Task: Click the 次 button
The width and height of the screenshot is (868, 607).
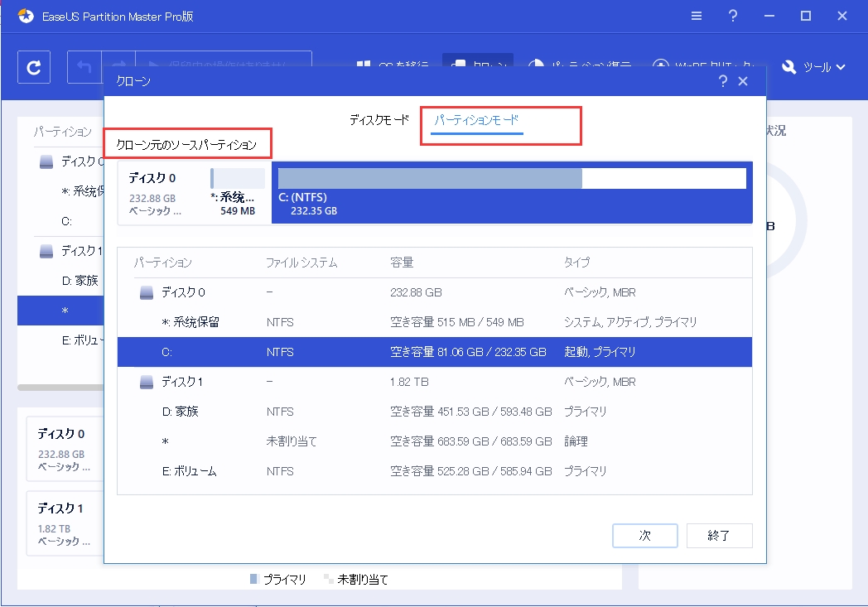Action: click(645, 536)
